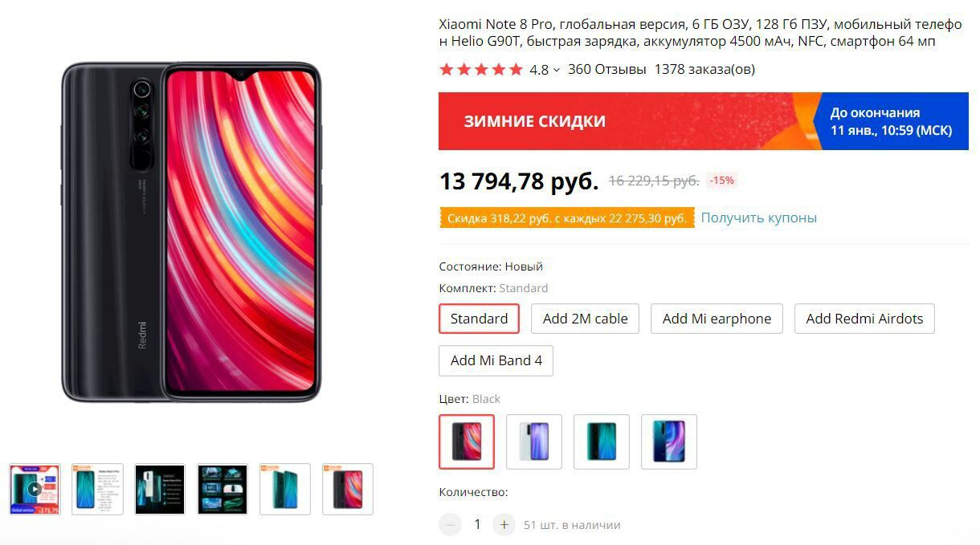Pick the blue phone color swatch

669,441
